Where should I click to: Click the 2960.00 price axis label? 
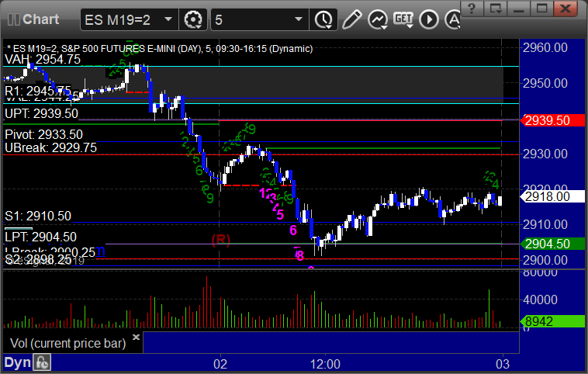click(545, 47)
